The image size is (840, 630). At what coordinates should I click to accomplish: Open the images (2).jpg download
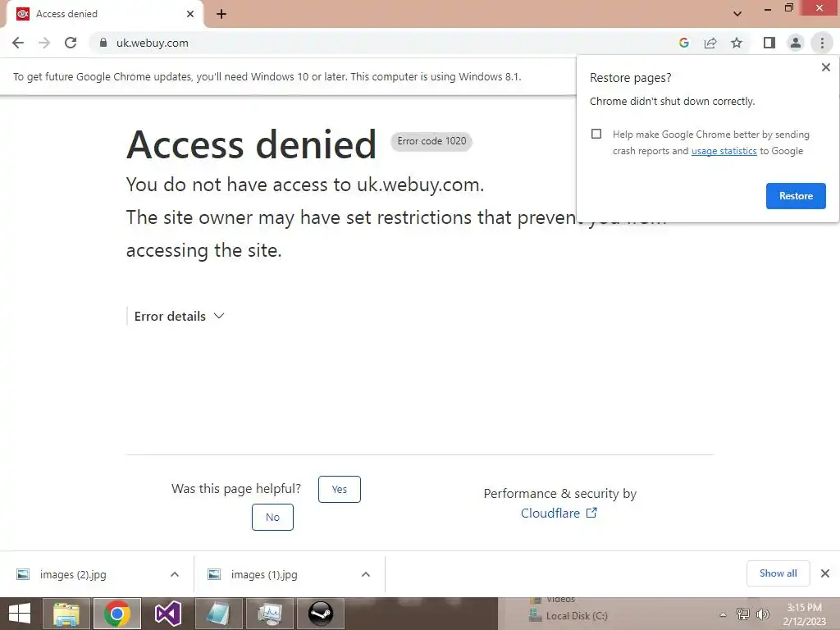coord(72,575)
